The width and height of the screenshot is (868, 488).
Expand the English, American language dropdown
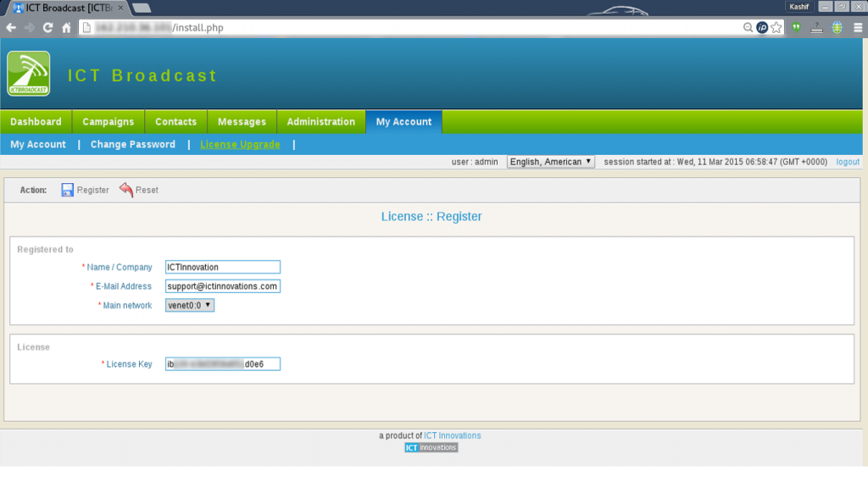pos(551,162)
